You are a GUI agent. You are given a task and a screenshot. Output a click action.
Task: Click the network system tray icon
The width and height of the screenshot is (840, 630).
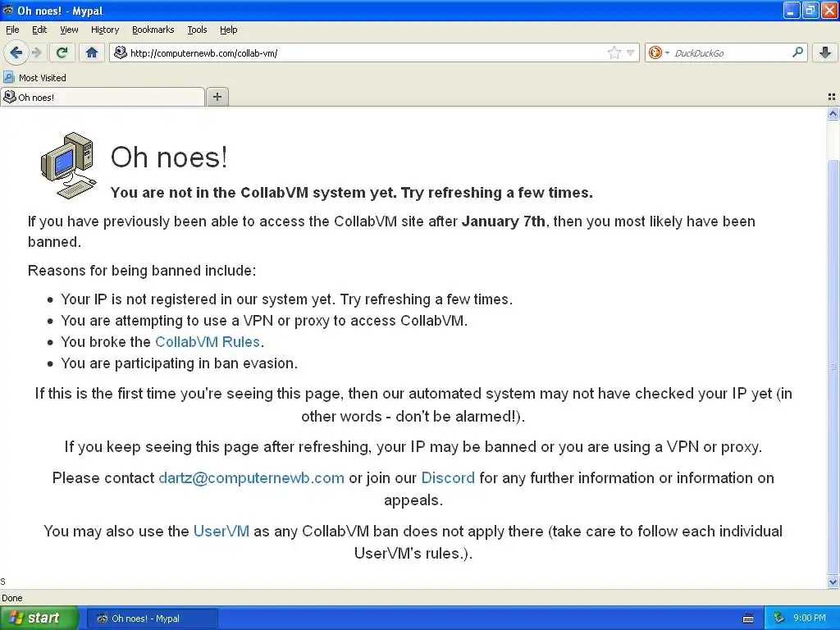click(779, 619)
